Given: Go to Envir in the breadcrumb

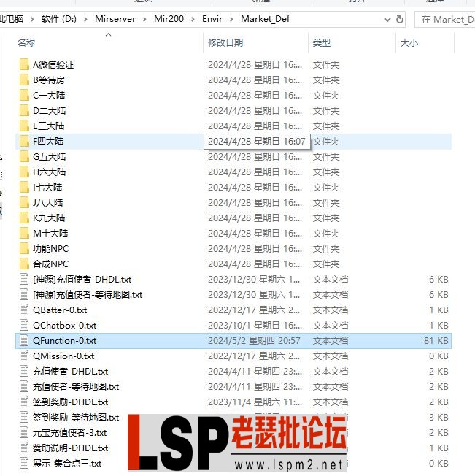Looking at the screenshot, I should click(x=212, y=19).
